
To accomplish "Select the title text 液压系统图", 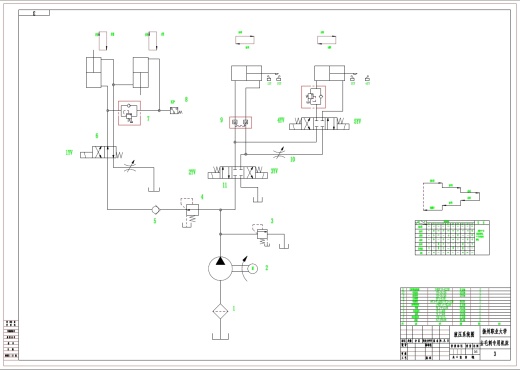I will pos(464,334).
